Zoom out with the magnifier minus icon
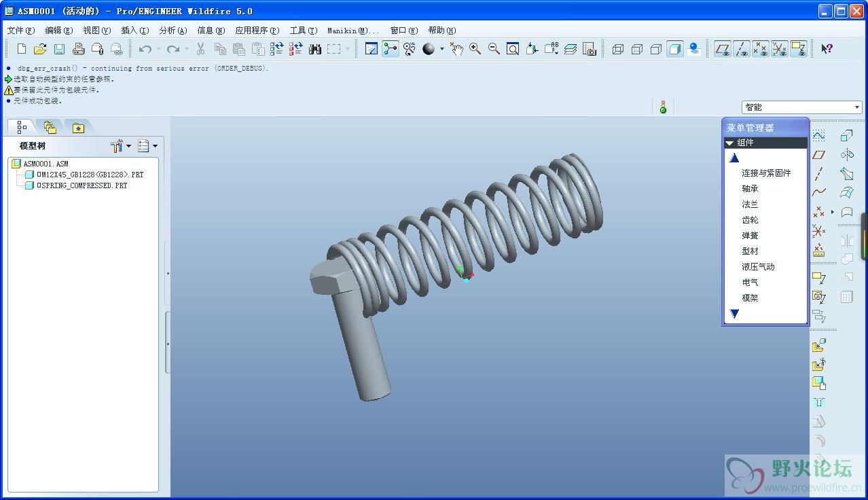 pyautogui.click(x=494, y=49)
